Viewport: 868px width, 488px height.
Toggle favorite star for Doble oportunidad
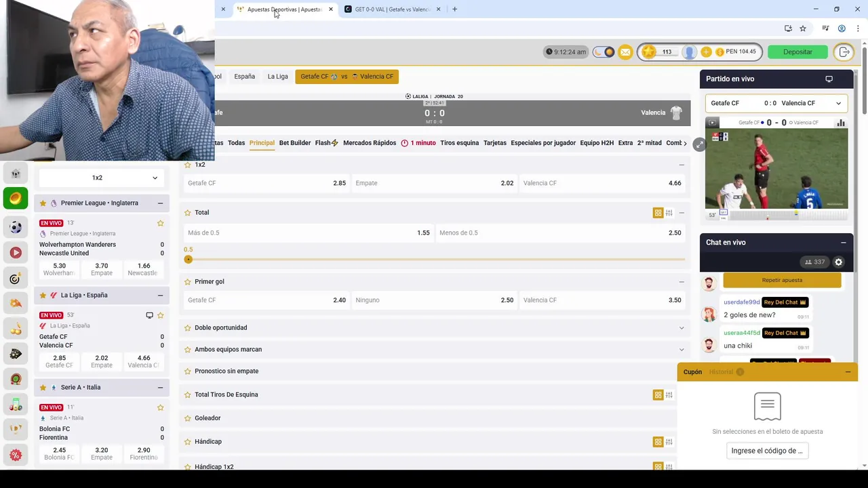pyautogui.click(x=187, y=328)
